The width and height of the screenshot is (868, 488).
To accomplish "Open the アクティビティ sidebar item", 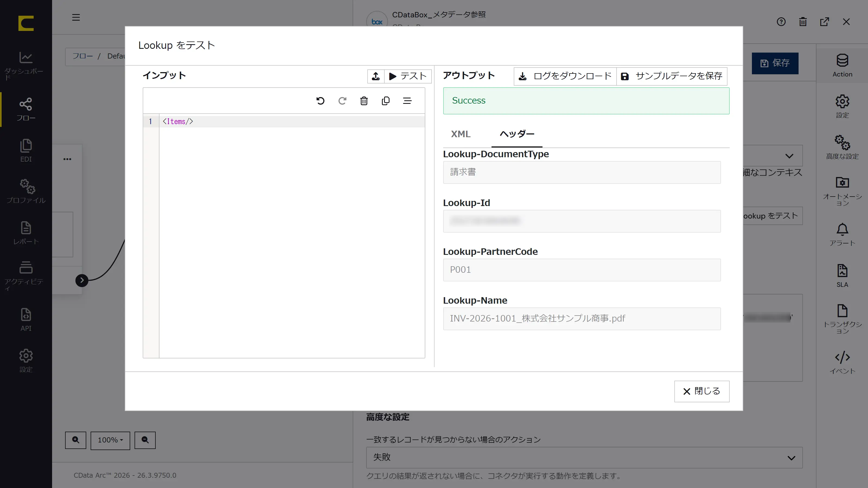I will point(25,276).
